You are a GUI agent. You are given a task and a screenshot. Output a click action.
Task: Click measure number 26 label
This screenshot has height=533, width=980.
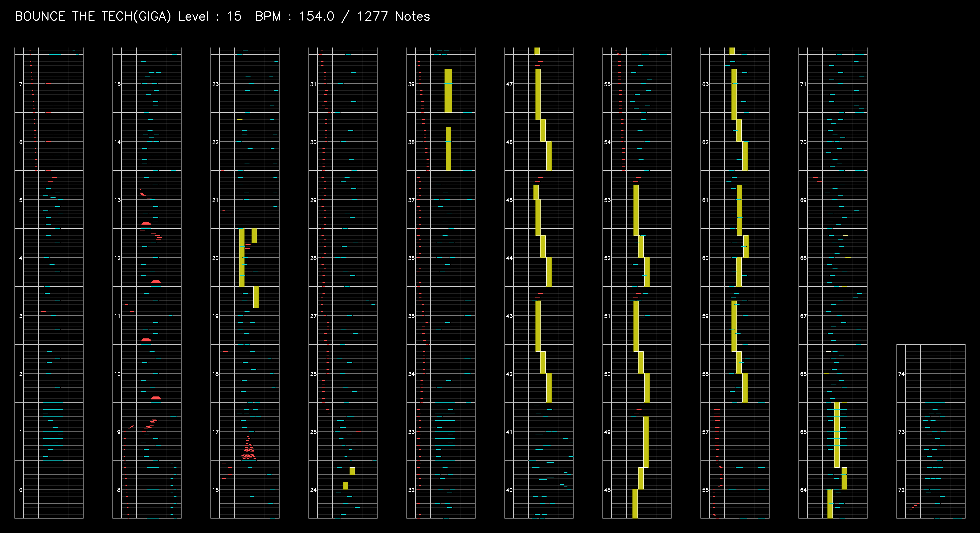point(313,374)
